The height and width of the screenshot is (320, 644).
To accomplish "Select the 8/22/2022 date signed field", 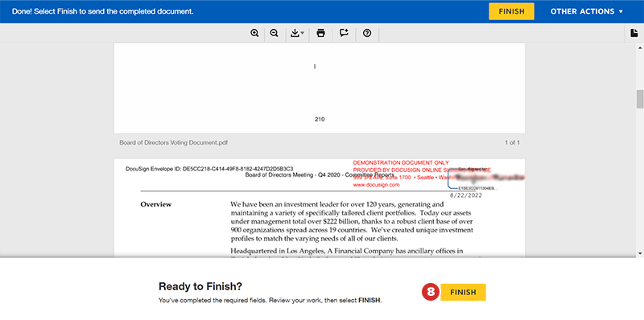I will click(x=466, y=195).
